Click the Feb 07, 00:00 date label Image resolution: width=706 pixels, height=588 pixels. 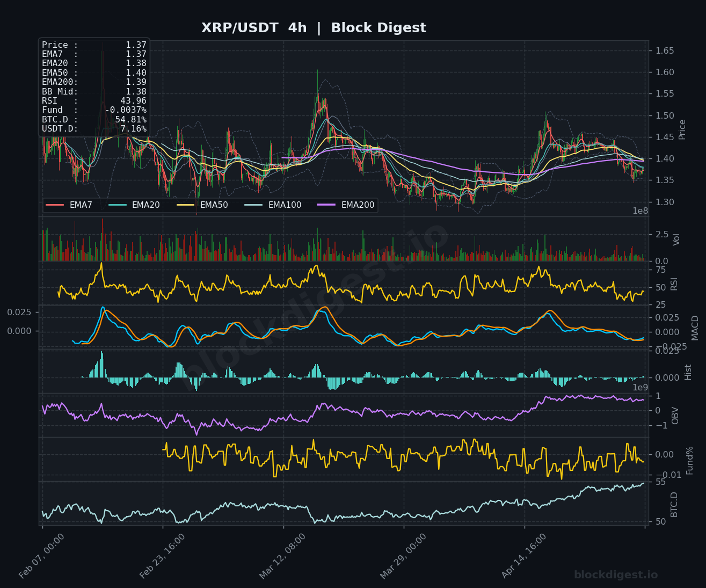[x=42, y=556]
